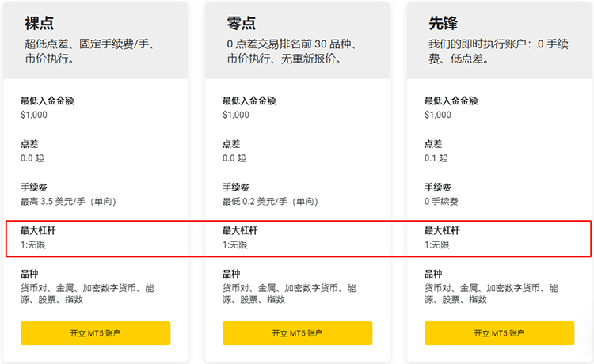
Task: Open MT5 account for 零点 plan
Action: [297, 333]
